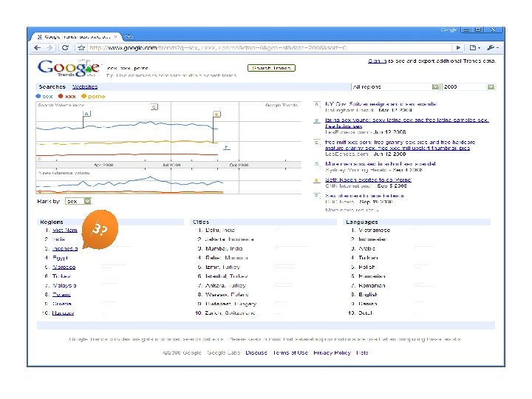The width and height of the screenshot is (532, 399).
Task: Click the E label beside the Seth Rogen headline
Action: pos(316,180)
